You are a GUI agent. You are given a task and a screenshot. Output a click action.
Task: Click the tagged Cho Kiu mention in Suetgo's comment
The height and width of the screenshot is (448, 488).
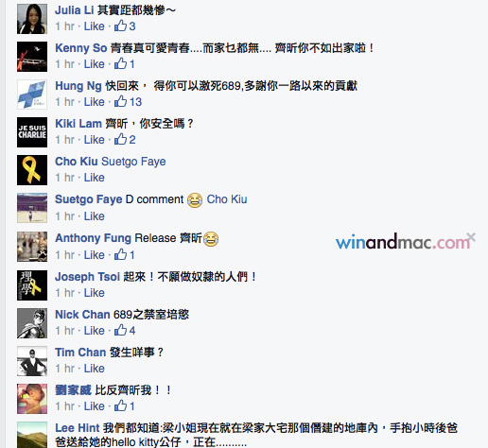pyautogui.click(x=227, y=199)
